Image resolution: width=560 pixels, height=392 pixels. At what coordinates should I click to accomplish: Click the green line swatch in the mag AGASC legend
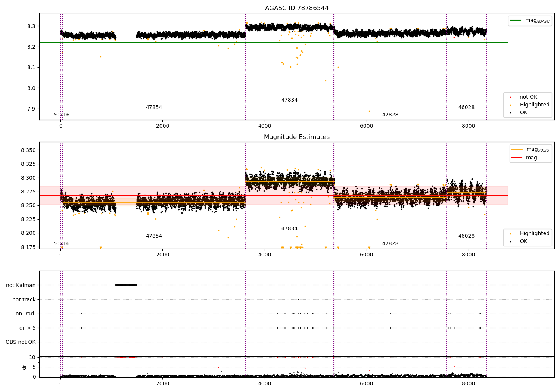(516, 21)
